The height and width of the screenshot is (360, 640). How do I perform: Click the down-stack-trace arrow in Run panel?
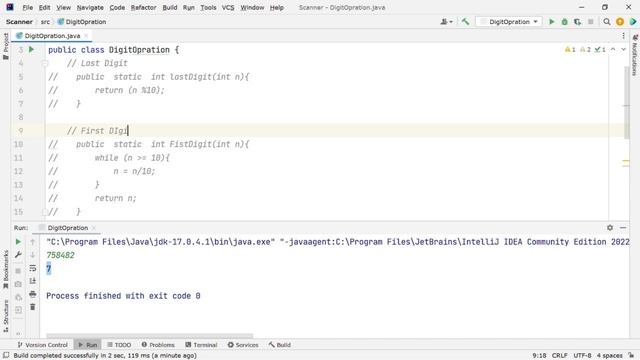pos(33,255)
